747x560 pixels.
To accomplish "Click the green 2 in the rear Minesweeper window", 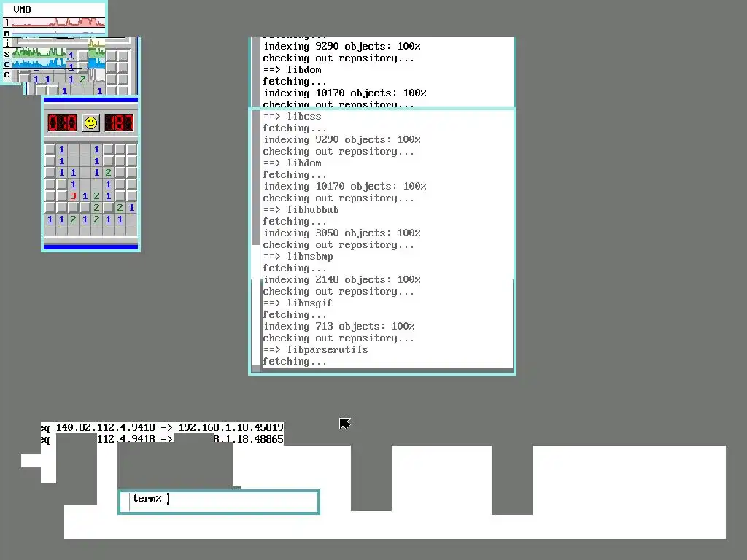I will click(82, 79).
